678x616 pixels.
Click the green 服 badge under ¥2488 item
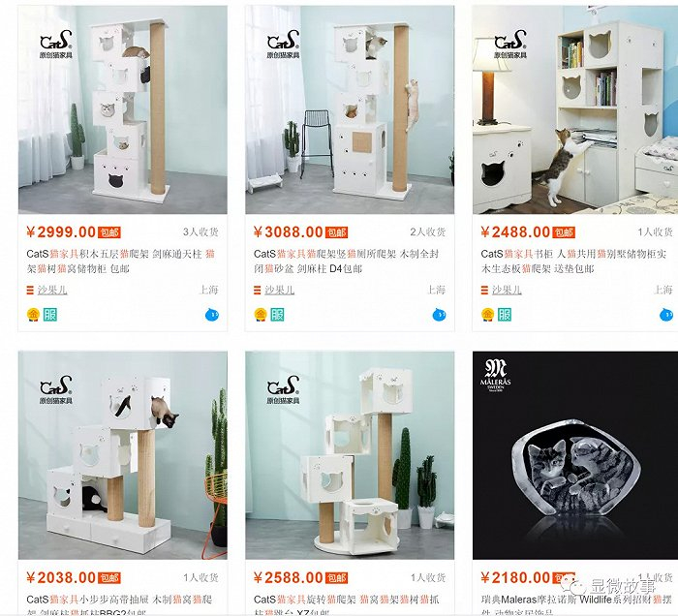505,315
